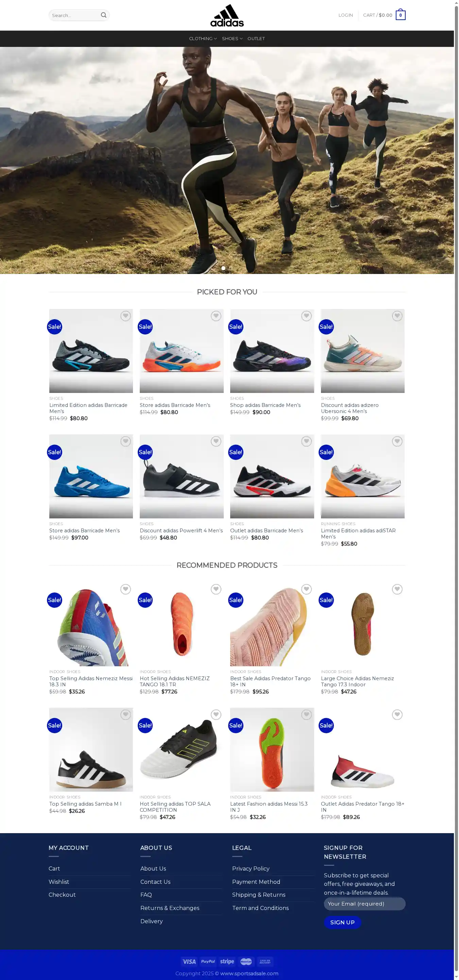Click the Sign Up newsletter button
This screenshot has width=459, height=980.
[342, 922]
